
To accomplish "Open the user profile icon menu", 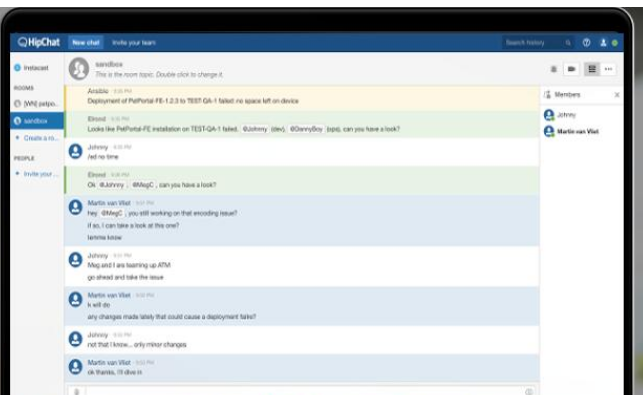I will (x=603, y=43).
